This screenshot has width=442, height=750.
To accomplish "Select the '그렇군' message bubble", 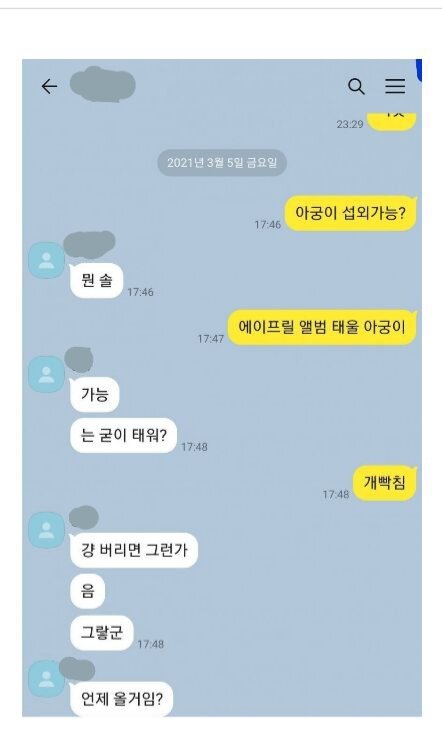I will pyautogui.click(x=102, y=633).
